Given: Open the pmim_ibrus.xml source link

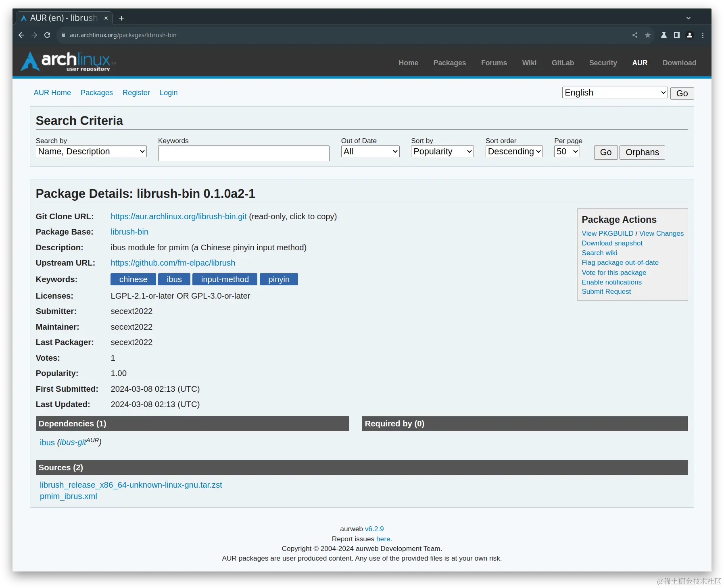Looking at the screenshot, I should [69, 496].
